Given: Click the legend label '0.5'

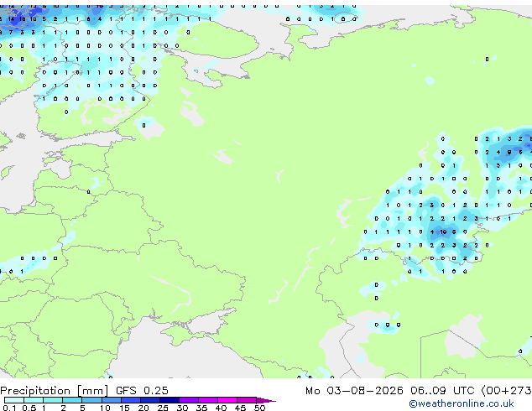Looking at the screenshot, I should 29,408.
